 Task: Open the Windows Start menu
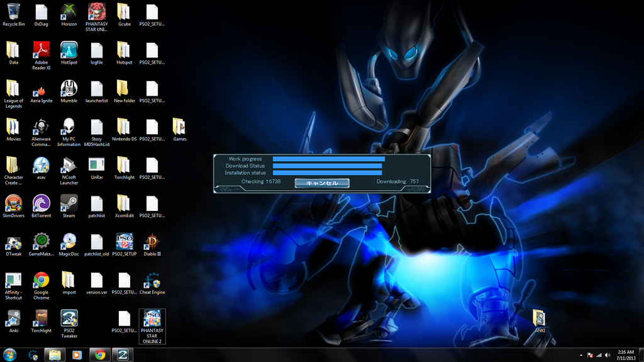pos(9,354)
